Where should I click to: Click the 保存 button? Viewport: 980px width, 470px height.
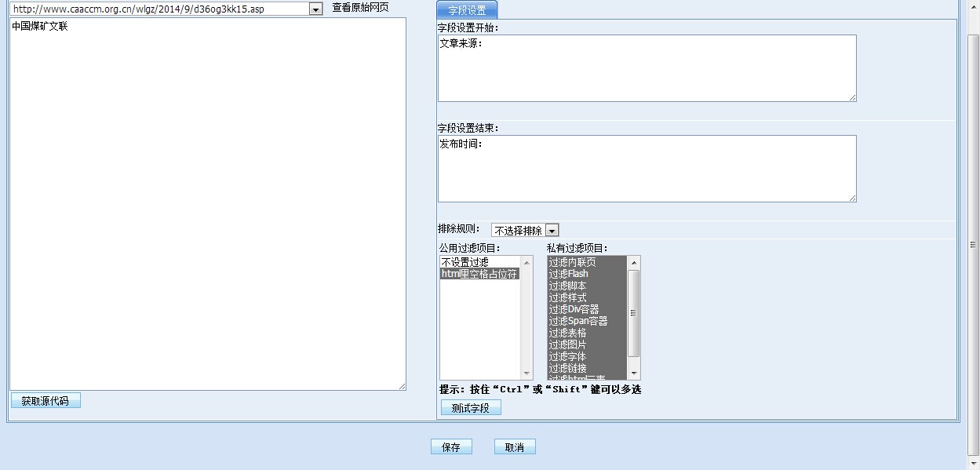pyautogui.click(x=451, y=447)
